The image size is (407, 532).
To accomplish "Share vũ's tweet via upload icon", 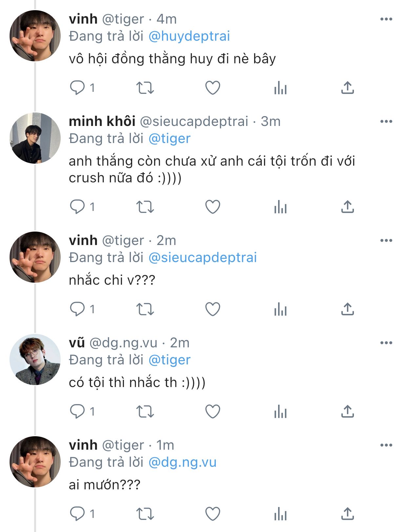I will coord(347,411).
